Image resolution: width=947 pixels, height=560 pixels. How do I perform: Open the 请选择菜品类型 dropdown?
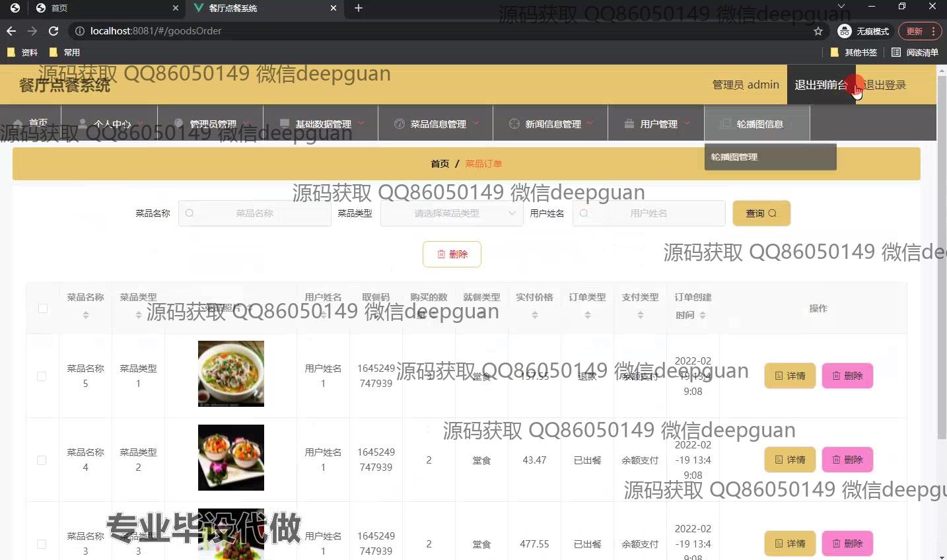pos(448,213)
